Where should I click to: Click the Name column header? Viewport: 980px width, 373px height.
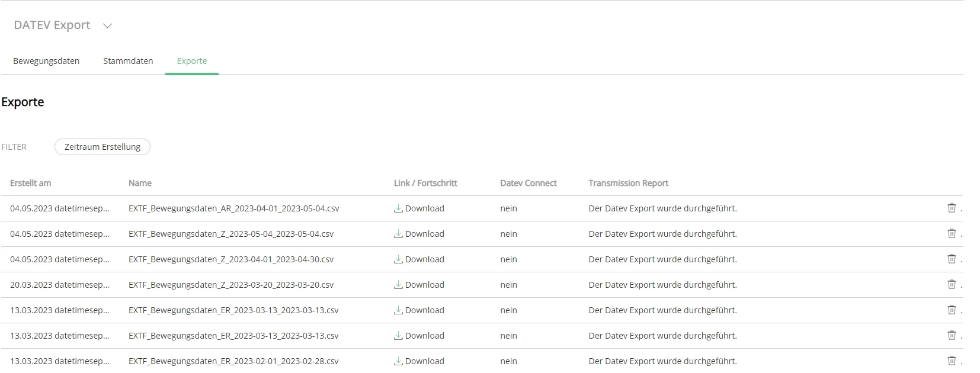pos(140,183)
